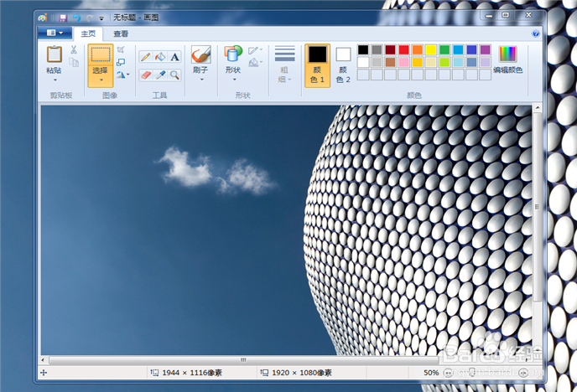Pick the pink color swatch
The height and width of the screenshot is (392, 577).
click(403, 62)
